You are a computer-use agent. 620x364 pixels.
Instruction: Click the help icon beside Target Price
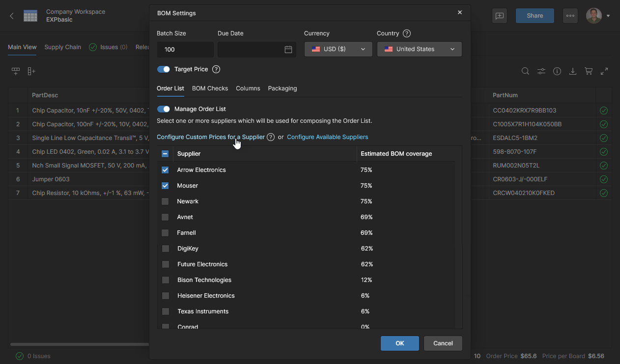[216, 70]
